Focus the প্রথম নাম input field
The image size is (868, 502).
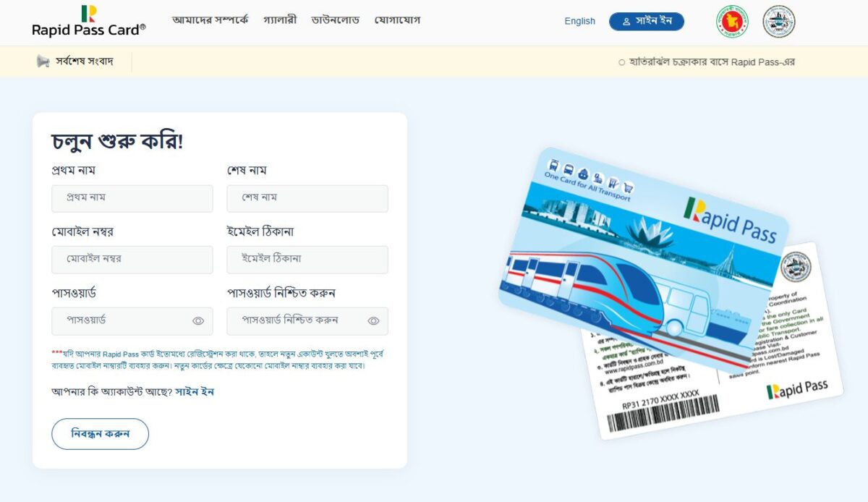click(132, 198)
